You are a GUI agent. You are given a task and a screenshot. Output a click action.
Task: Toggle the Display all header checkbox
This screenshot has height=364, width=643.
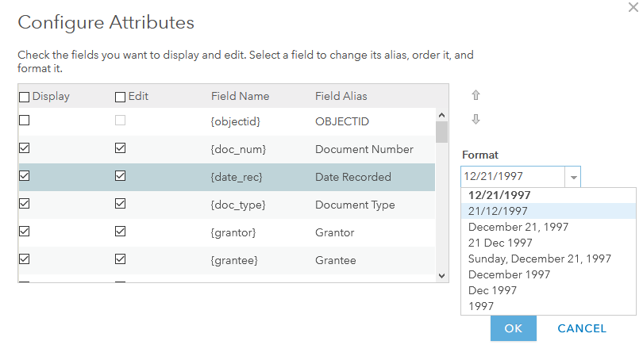pyautogui.click(x=25, y=97)
